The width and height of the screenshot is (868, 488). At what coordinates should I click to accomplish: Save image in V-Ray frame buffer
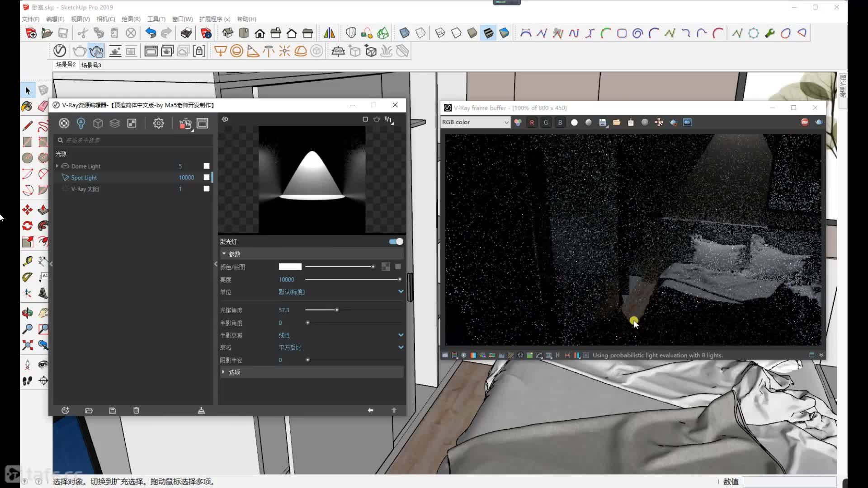(603, 122)
